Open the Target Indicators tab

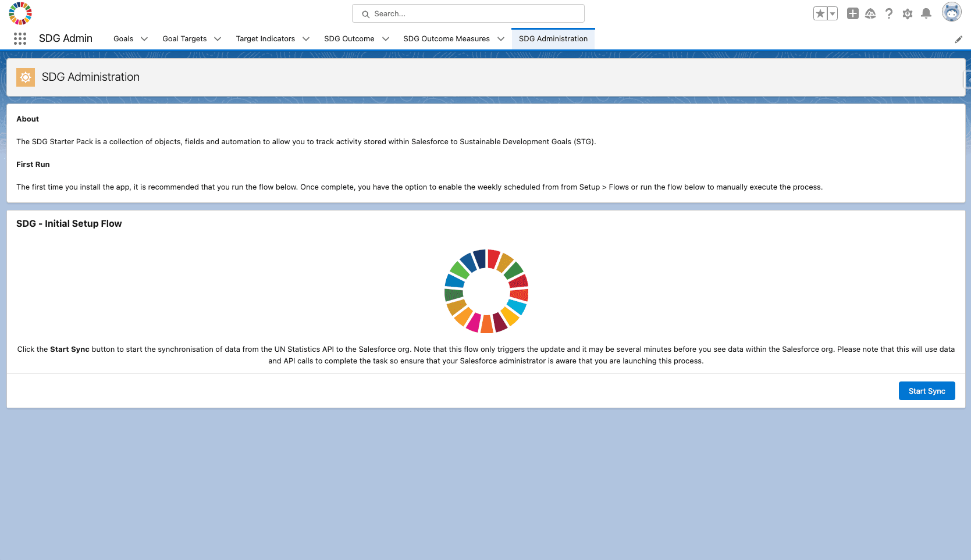click(x=265, y=39)
